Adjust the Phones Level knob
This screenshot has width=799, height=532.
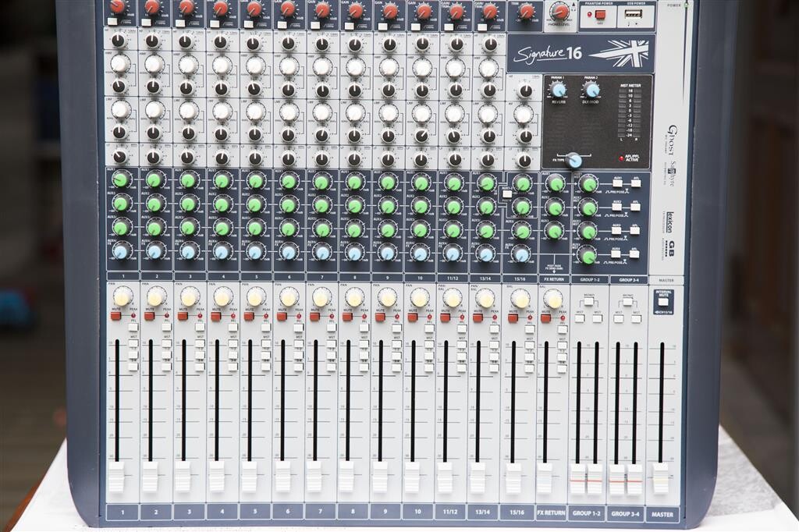coord(560,11)
